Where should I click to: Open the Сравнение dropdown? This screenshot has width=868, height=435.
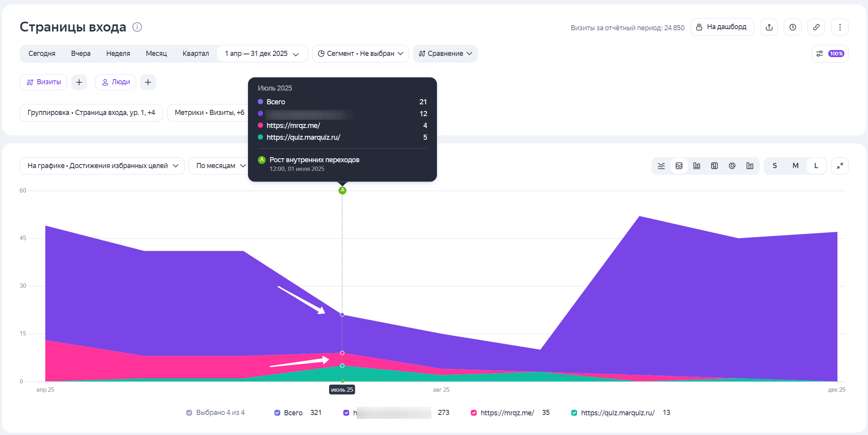[445, 54]
